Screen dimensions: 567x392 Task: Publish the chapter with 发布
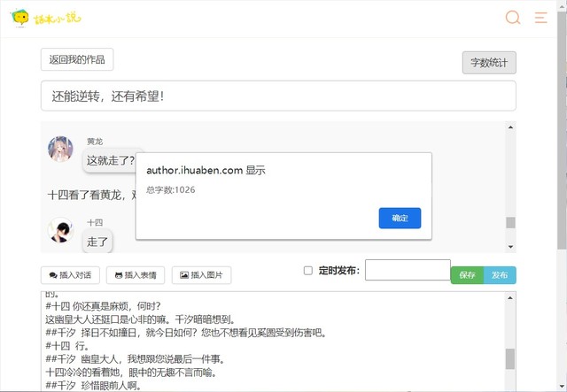coord(500,275)
